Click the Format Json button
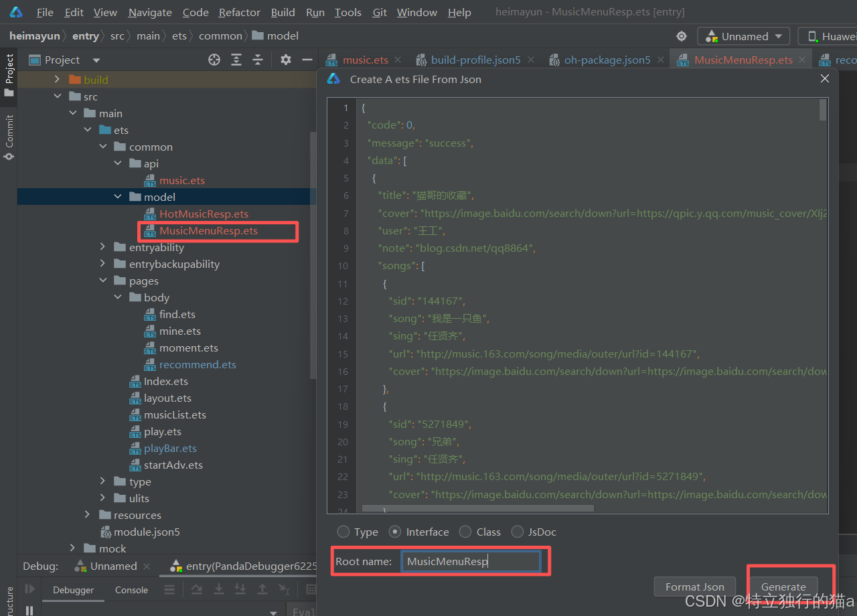Viewport: 857px width, 616px height. tap(695, 587)
